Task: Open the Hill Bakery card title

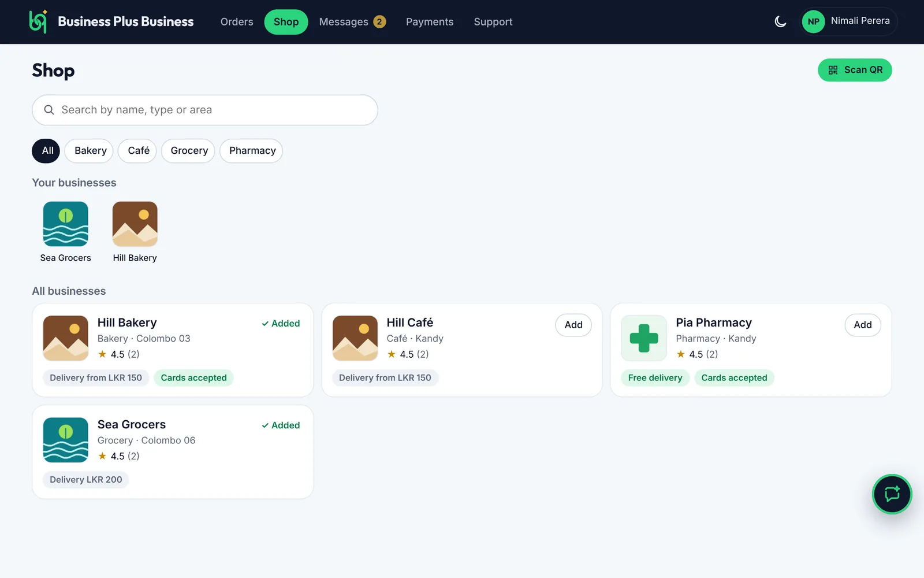Action: [127, 323]
